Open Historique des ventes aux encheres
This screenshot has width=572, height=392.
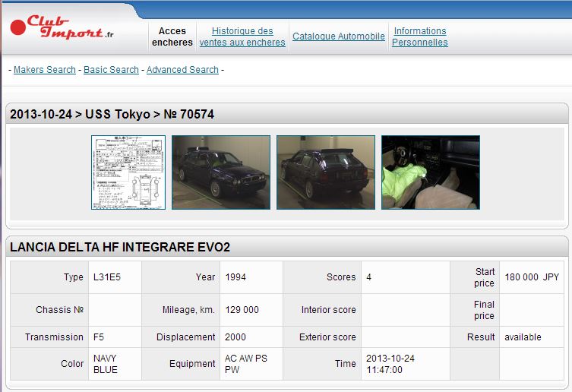pyautogui.click(x=242, y=36)
